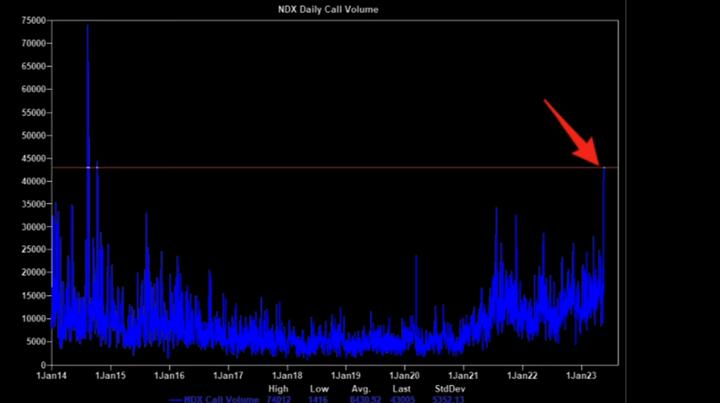The height and width of the screenshot is (403, 720).
Task: Click the Last statistic label
Action: (401, 387)
